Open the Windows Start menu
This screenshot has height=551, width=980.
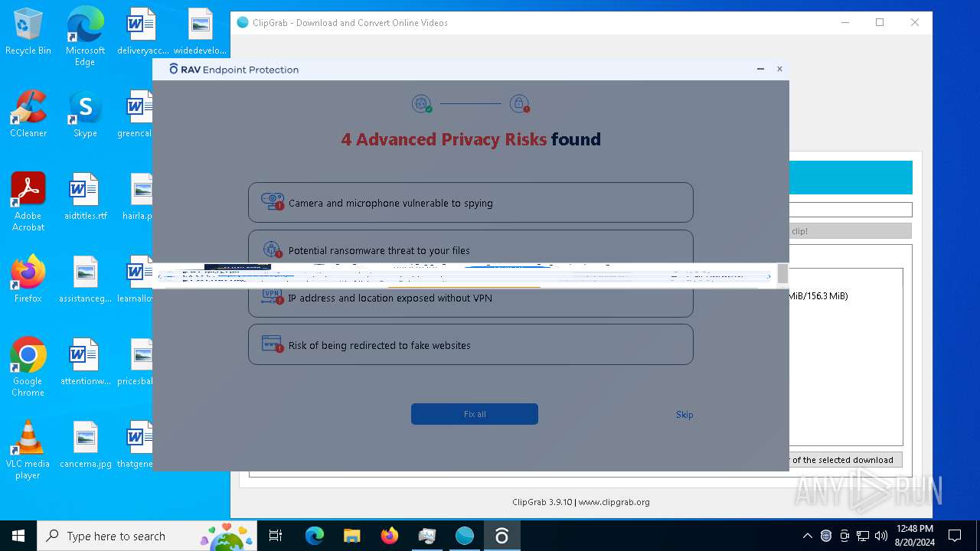(18, 536)
